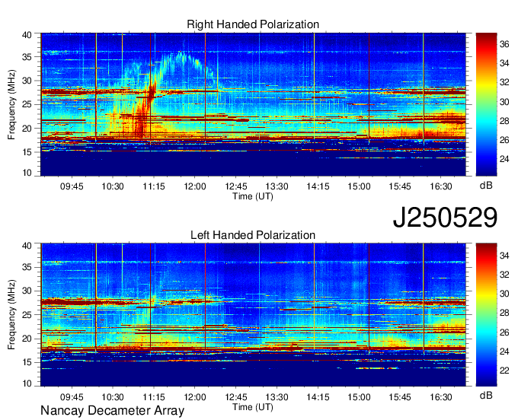
Task: Click the 26 dB tick on Right Handed colorbar
Action: 504,140
